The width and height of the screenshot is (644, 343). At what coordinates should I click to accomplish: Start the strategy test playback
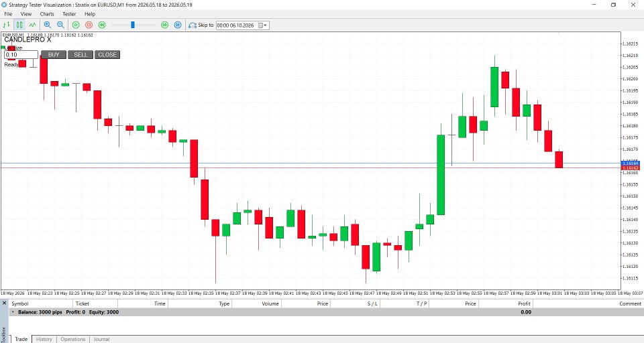(x=76, y=25)
